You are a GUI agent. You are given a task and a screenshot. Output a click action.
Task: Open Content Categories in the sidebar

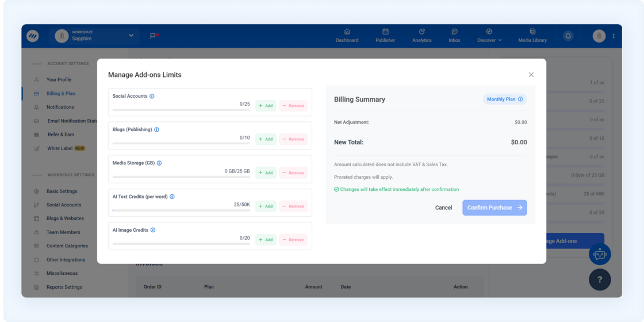pos(67,246)
